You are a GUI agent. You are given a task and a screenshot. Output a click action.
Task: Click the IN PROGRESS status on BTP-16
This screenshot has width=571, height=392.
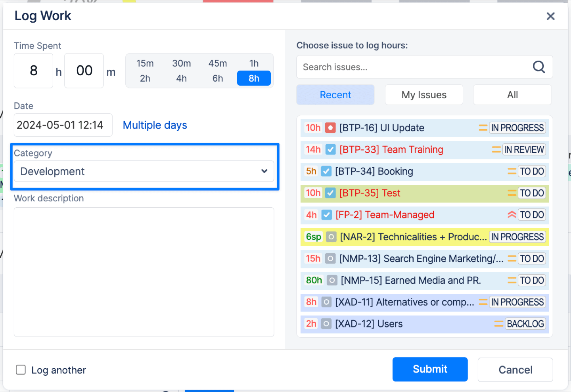click(517, 128)
